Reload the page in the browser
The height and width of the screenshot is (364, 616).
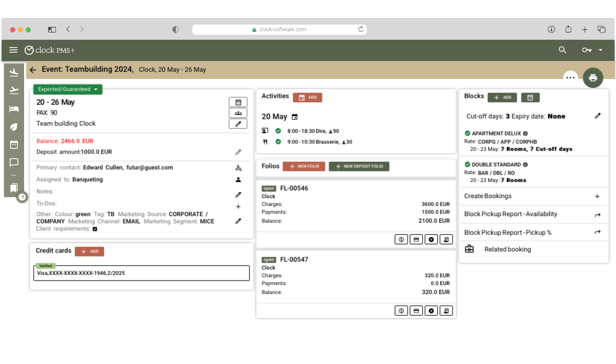coord(361,30)
